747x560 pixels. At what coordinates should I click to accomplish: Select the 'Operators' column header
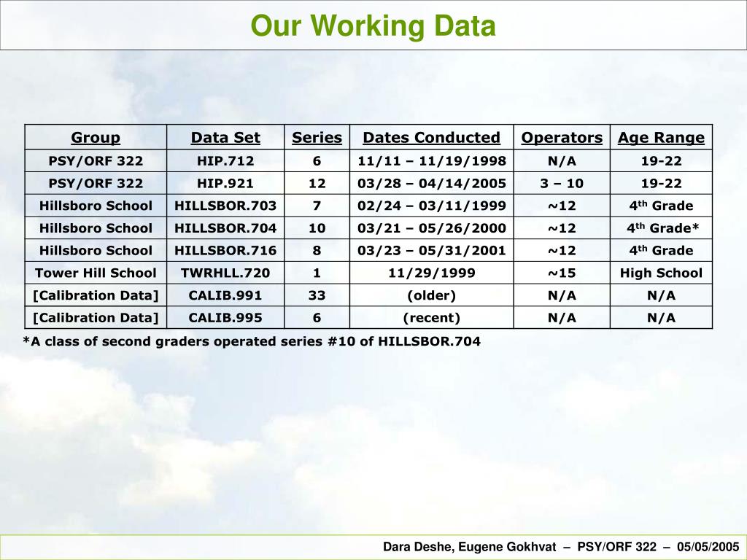coord(562,138)
